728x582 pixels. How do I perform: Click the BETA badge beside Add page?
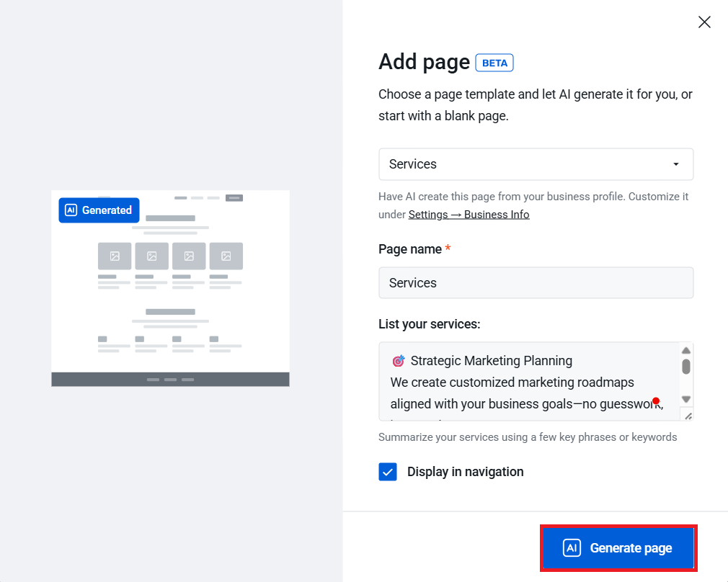pyautogui.click(x=494, y=63)
